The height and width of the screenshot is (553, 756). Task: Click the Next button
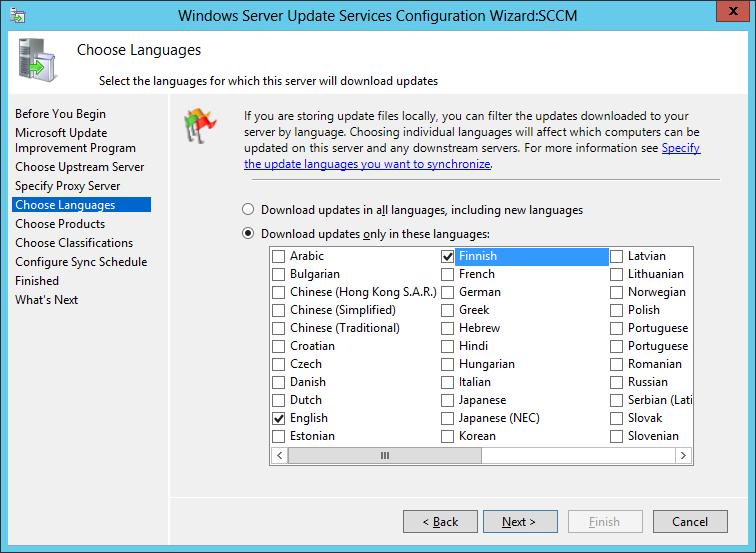pos(520,522)
